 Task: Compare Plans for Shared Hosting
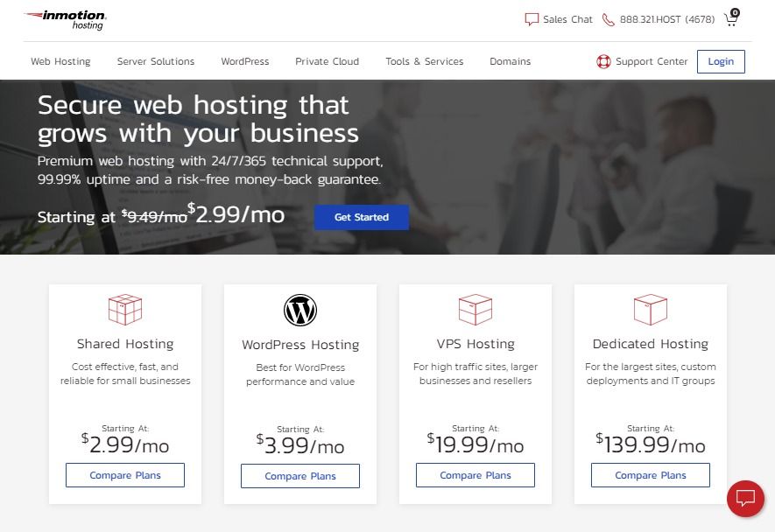(125, 475)
